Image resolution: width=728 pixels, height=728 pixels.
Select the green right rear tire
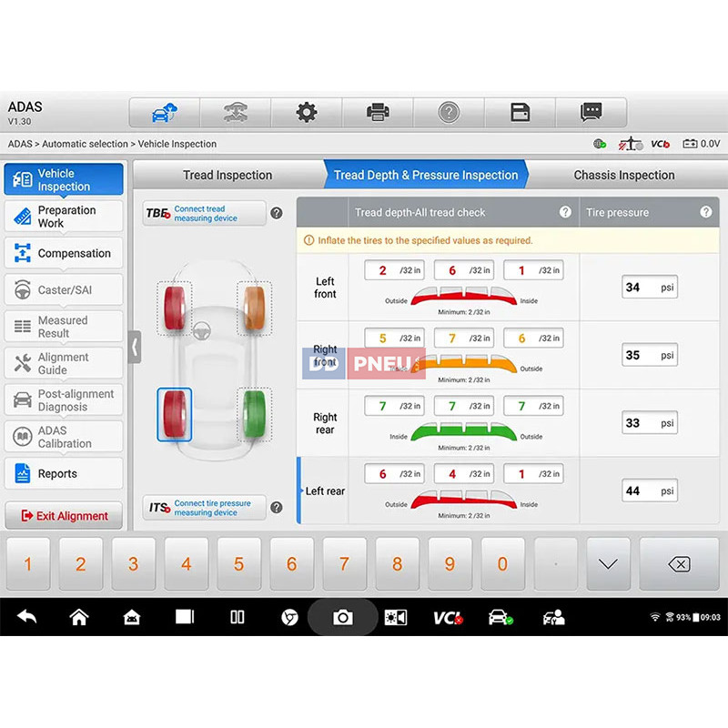click(x=255, y=414)
